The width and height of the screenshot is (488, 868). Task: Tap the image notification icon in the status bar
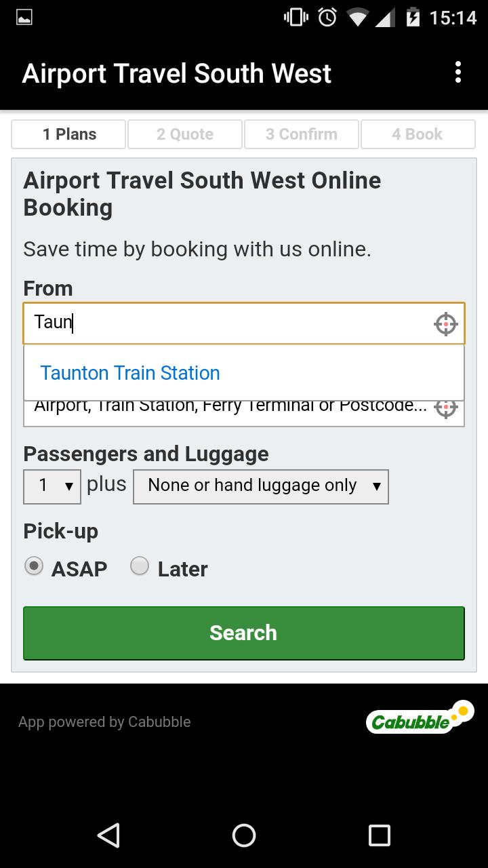pos(24,18)
